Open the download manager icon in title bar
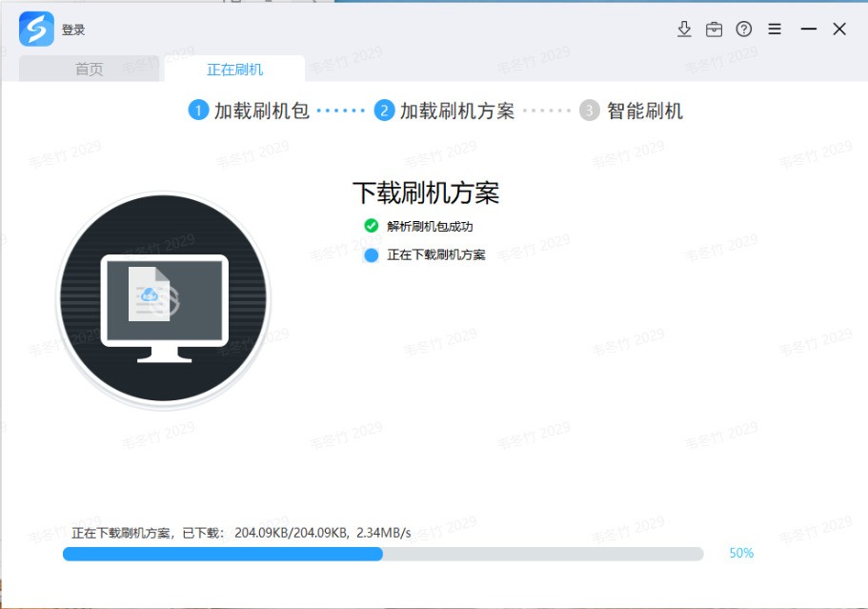The width and height of the screenshot is (868, 609). click(684, 29)
